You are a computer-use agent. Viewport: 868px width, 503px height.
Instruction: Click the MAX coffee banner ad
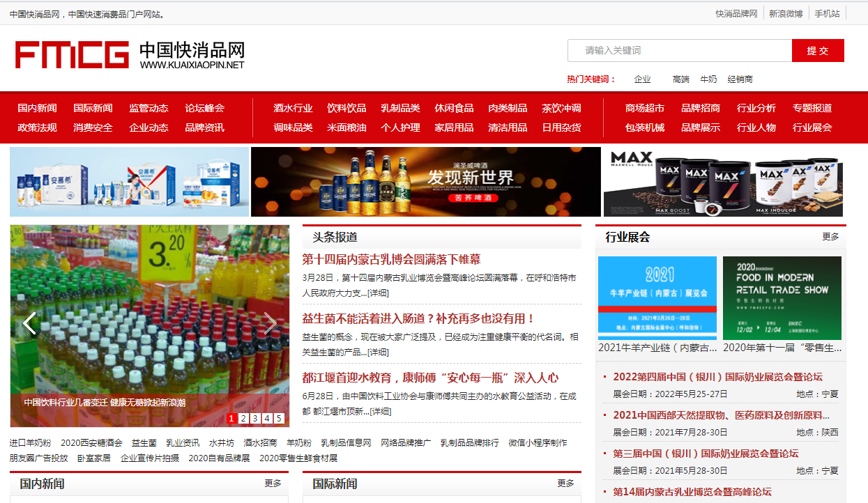[724, 182]
